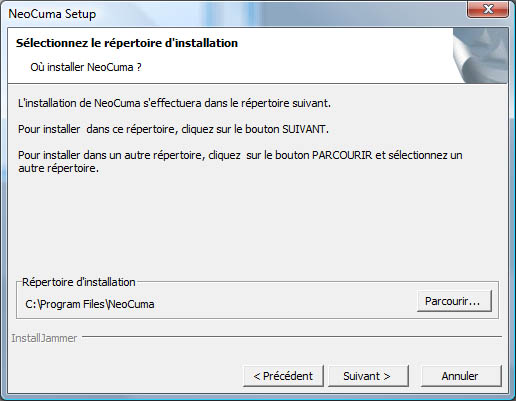This screenshot has height=401, width=516.
Task: Return to previous step via Précédent
Action: [x=283, y=376]
